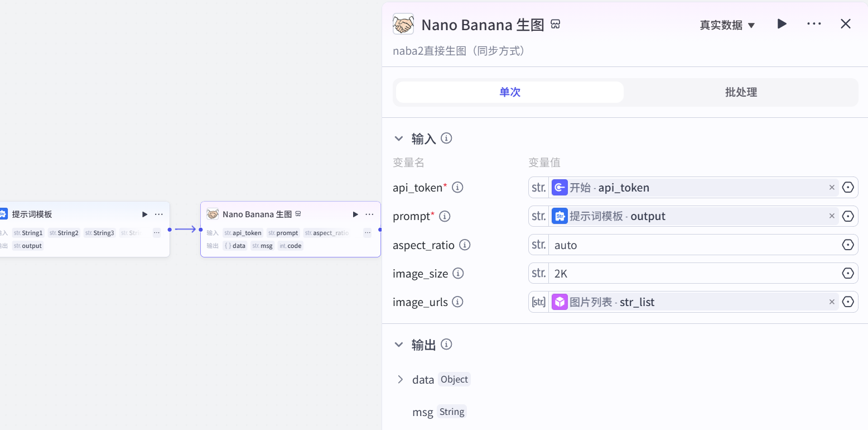
Task: Run the Nano Banana 生图 node on canvas
Action: point(355,214)
